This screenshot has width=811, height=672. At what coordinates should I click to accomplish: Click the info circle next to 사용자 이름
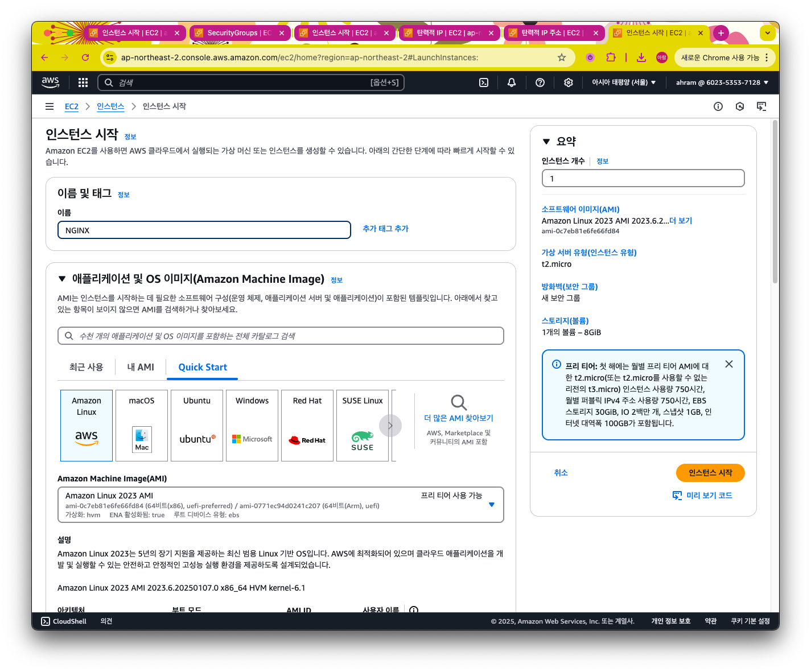click(x=414, y=609)
